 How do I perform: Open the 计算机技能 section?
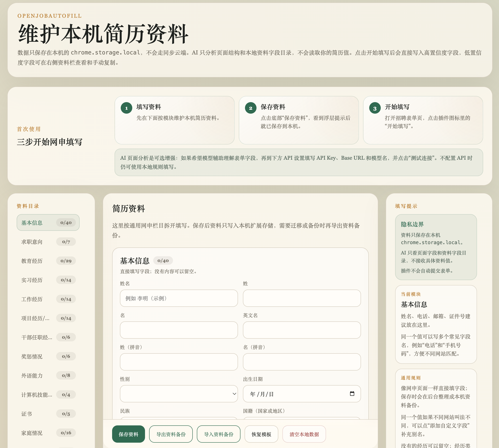pyautogui.click(x=48, y=395)
